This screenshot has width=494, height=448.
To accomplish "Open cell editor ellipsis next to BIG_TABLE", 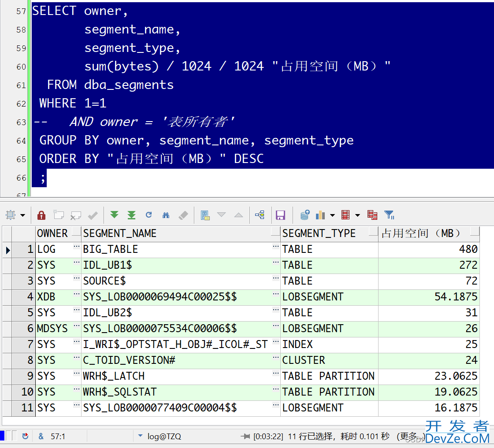I will [x=276, y=247].
